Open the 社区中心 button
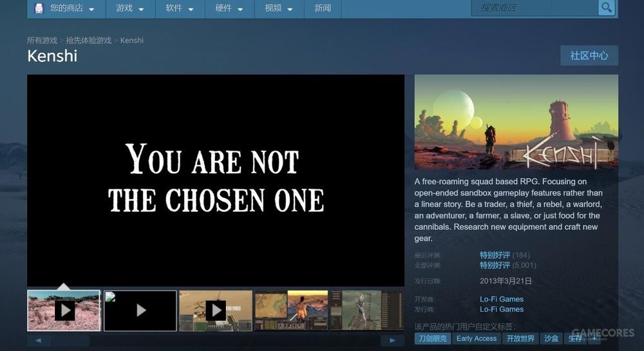The height and width of the screenshot is (351, 644). 589,55
